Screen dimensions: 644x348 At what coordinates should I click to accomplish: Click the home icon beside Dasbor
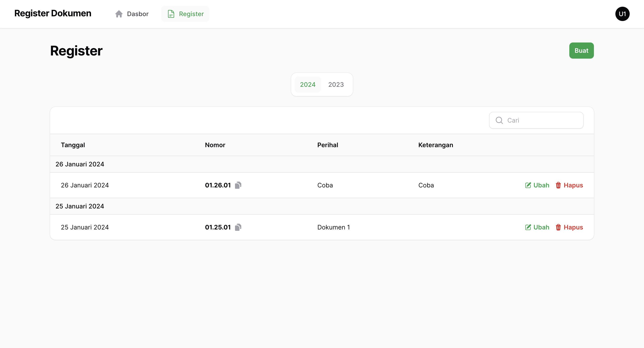(x=119, y=14)
